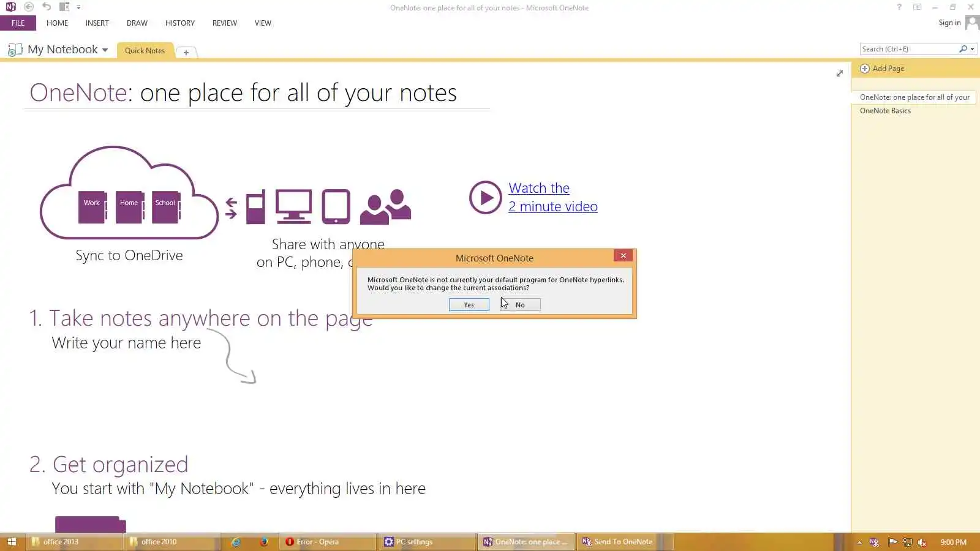Open 'office 2010' folder in taskbar
Viewport: 980px width, 551px height.
click(171, 542)
